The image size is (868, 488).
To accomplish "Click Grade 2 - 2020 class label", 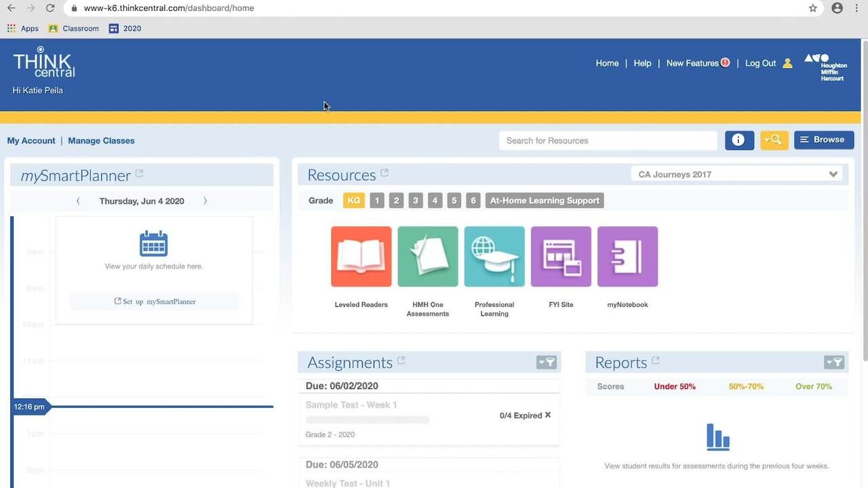I will pyautogui.click(x=330, y=434).
